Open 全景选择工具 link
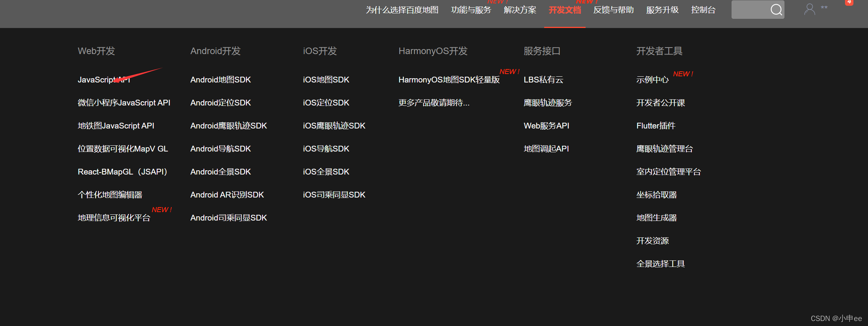This screenshot has width=868, height=326. pyautogui.click(x=660, y=264)
